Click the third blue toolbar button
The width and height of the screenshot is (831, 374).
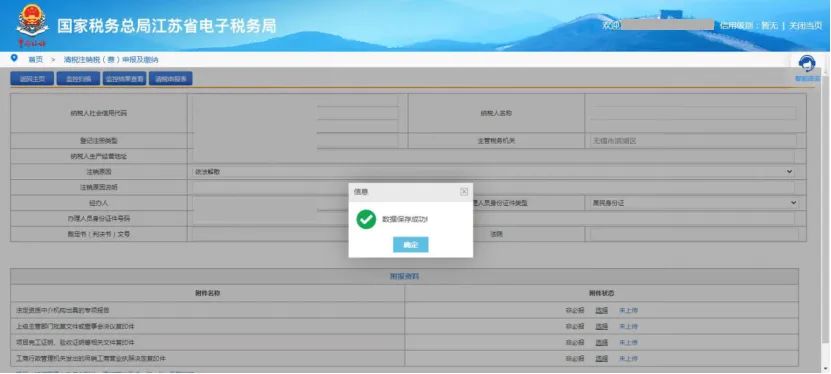[124, 79]
